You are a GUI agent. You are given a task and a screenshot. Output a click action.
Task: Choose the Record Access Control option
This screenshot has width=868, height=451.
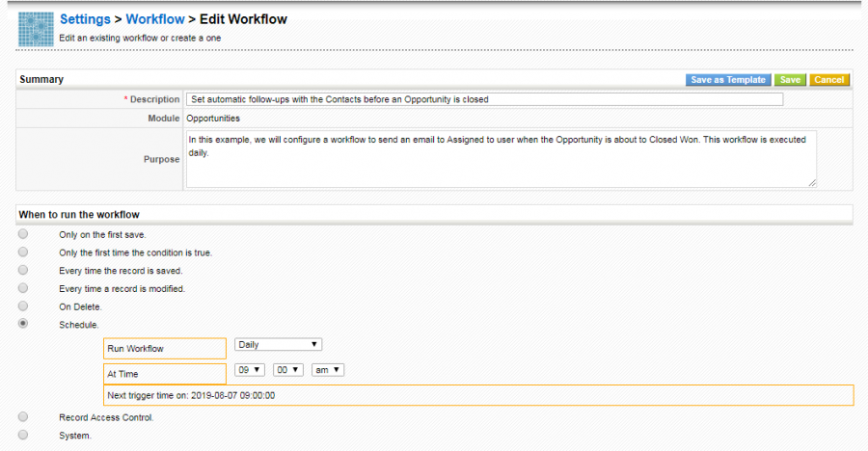pyautogui.click(x=23, y=417)
